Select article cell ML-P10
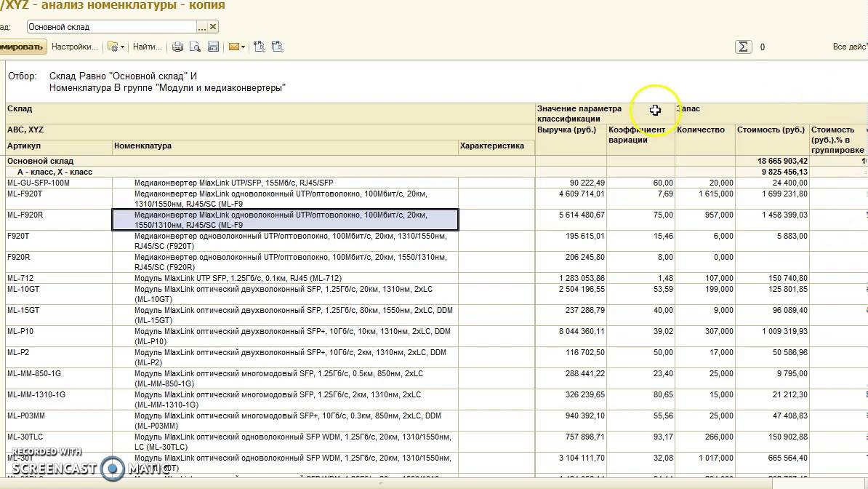The image size is (868, 489). pyautogui.click(x=59, y=336)
